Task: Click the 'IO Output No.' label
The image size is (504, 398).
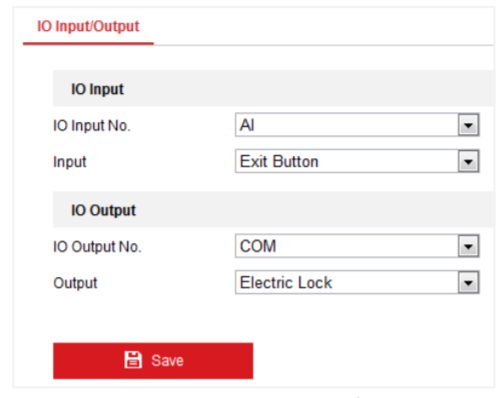Action: coord(97,247)
